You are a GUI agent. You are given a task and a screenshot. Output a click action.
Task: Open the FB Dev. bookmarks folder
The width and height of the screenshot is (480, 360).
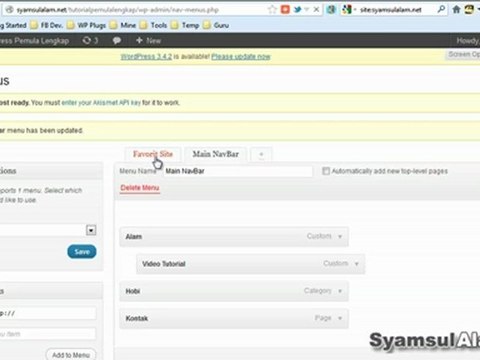click(x=47, y=25)
